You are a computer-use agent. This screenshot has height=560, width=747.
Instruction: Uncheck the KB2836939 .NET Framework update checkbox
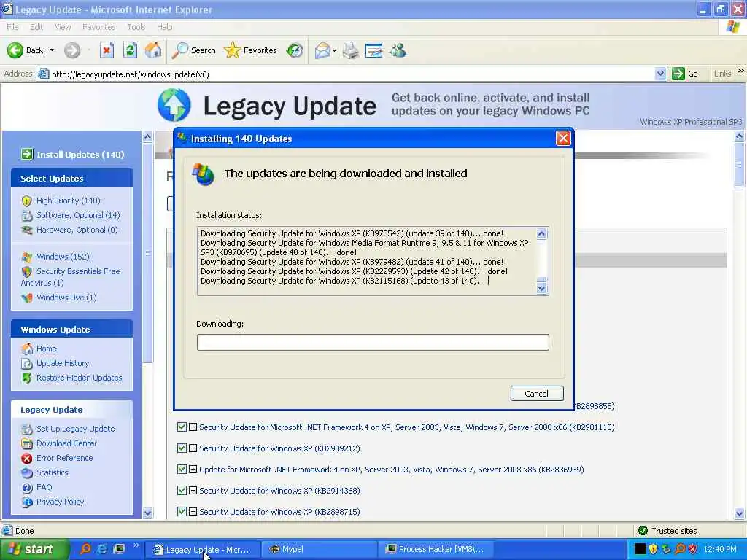coord(182,469)
